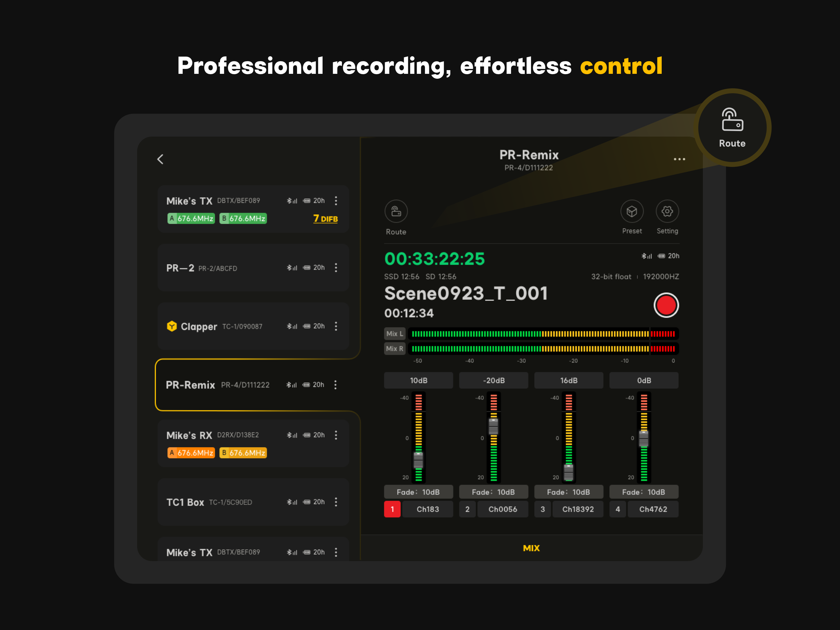The height and width of the screenshot is (630, 840).
Task: Open the Preset cube icon
Action: pyautogui.click(x=632, y=211)
